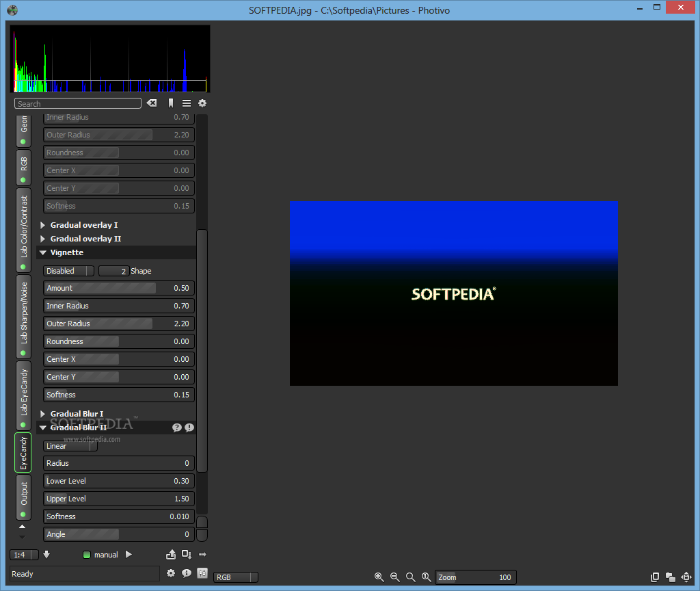
Task: Open the Vignette Disabled mode dropdown
Action: [x=68, y=271]
